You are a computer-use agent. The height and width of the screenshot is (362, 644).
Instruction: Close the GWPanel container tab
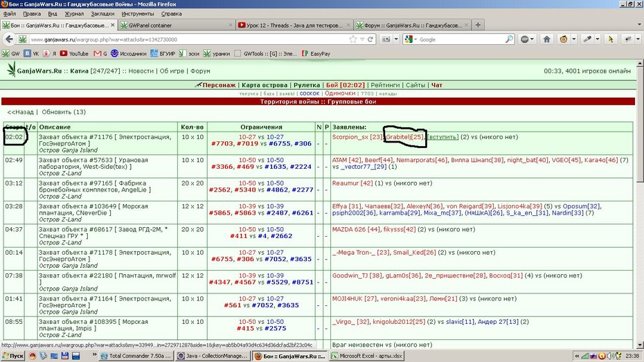point(231,25)
